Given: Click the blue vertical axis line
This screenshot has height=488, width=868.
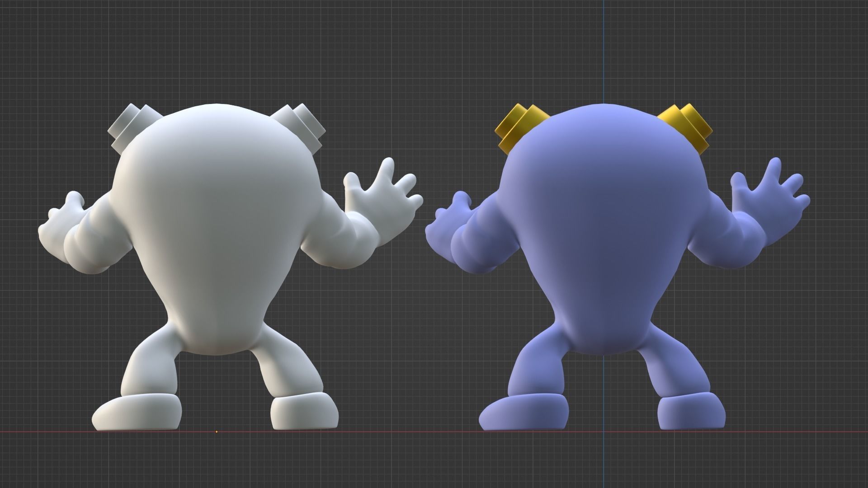Looking at the screenshot, I should pyautogui.click(x=604, y=68).
